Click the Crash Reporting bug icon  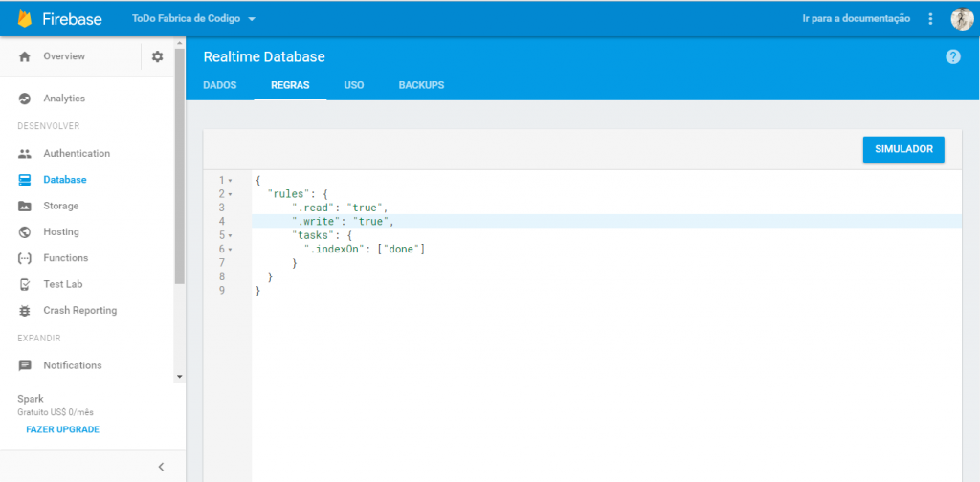[25, 311]
